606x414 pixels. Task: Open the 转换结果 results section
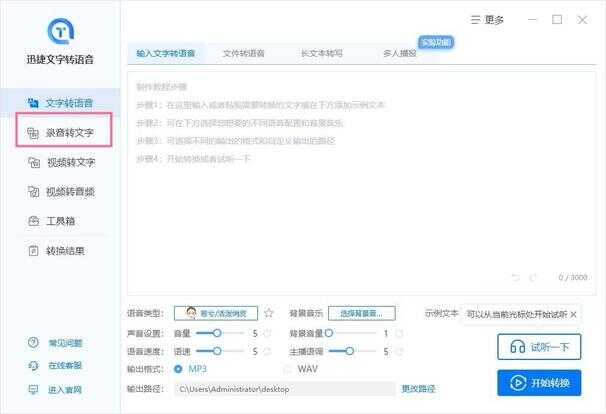pos(56,251)
